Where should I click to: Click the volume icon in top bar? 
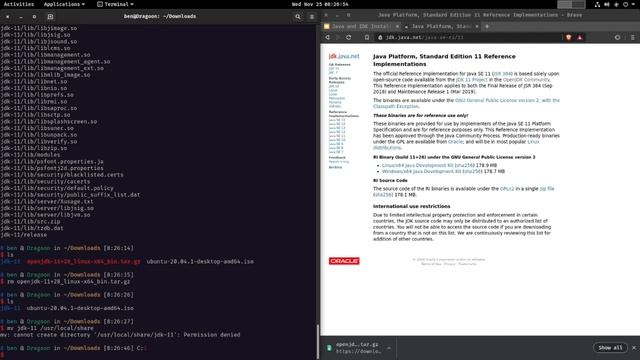coord(607,4)
